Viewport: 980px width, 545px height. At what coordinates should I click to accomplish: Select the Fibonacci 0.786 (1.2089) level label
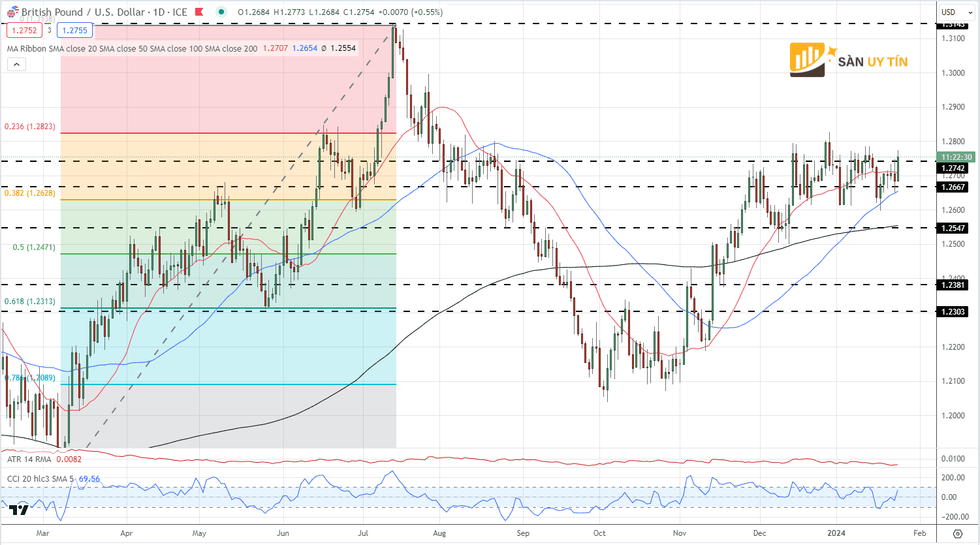[x=30, y=378]
